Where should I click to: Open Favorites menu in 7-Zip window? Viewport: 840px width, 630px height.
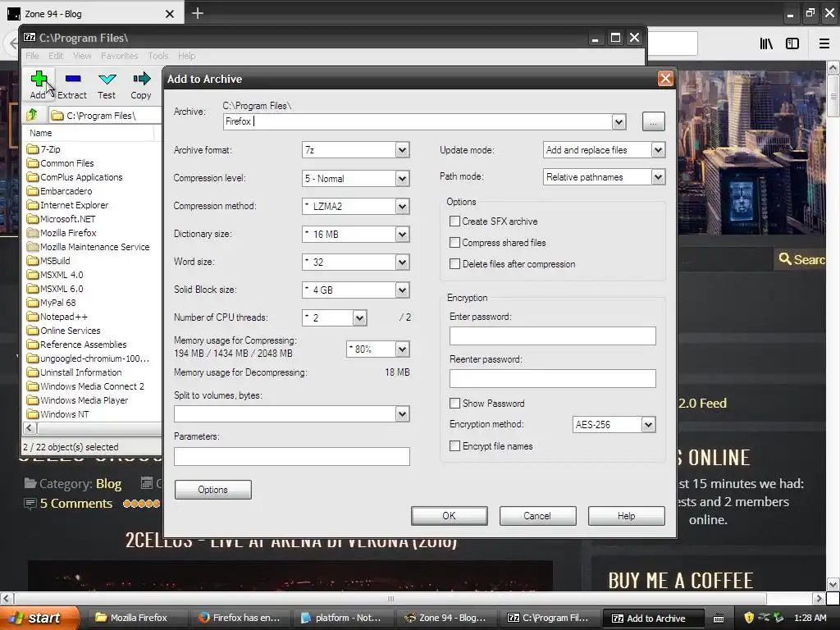(x=120, y=56)
